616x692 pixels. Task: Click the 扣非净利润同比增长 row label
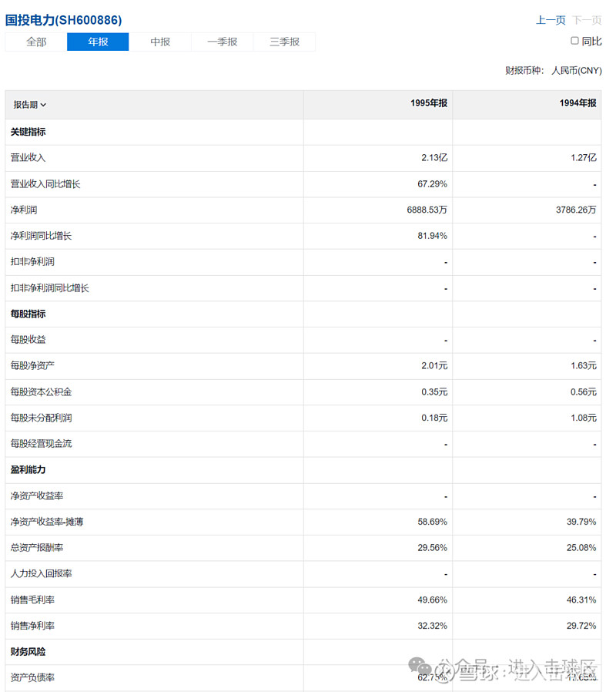pyautogui.click(x=50, y=288)
